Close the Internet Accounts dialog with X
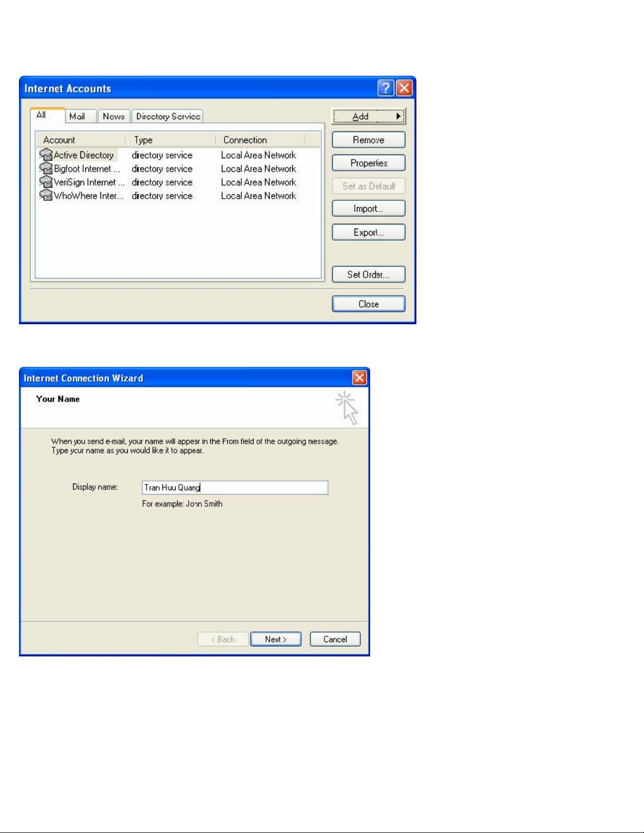644x833 pixels. [x=404, y=88]
